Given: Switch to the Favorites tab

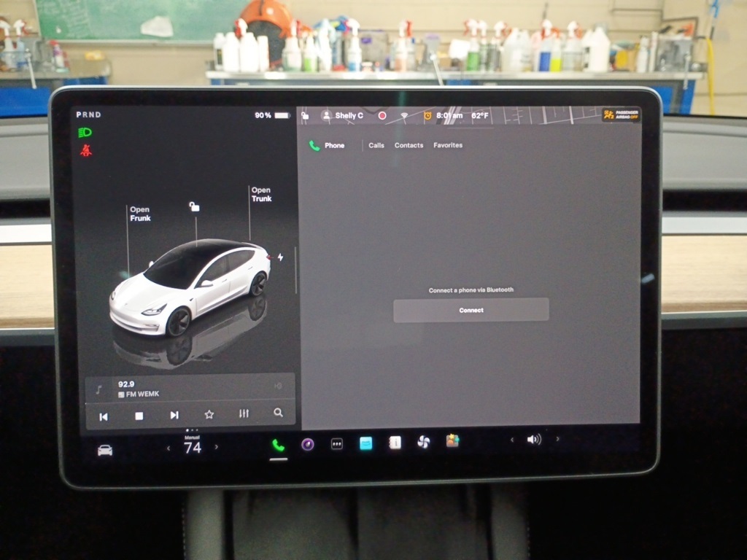Looking at the screenshot, I should tap(448, 145).
